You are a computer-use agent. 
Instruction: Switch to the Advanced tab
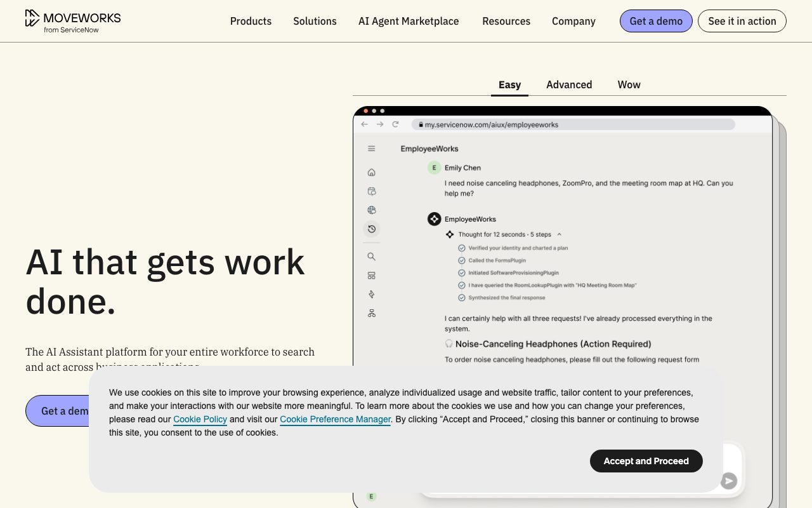point(569,84)
